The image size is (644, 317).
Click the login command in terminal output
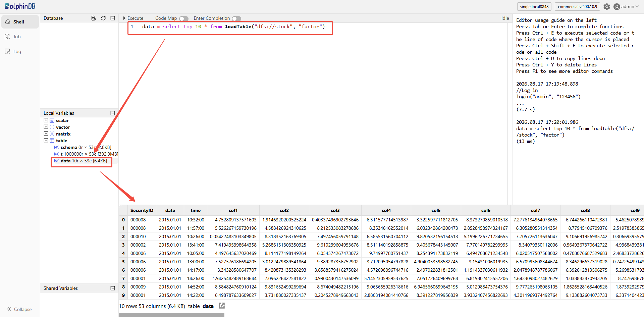point(548,97)
